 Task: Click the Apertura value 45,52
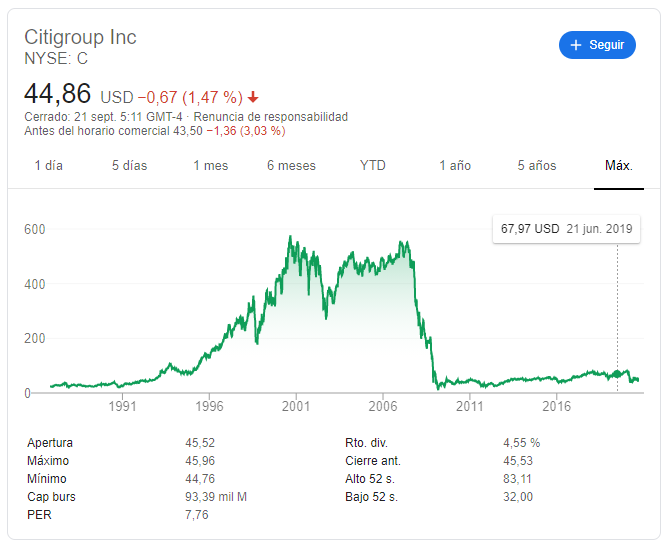tap(200, 443)
